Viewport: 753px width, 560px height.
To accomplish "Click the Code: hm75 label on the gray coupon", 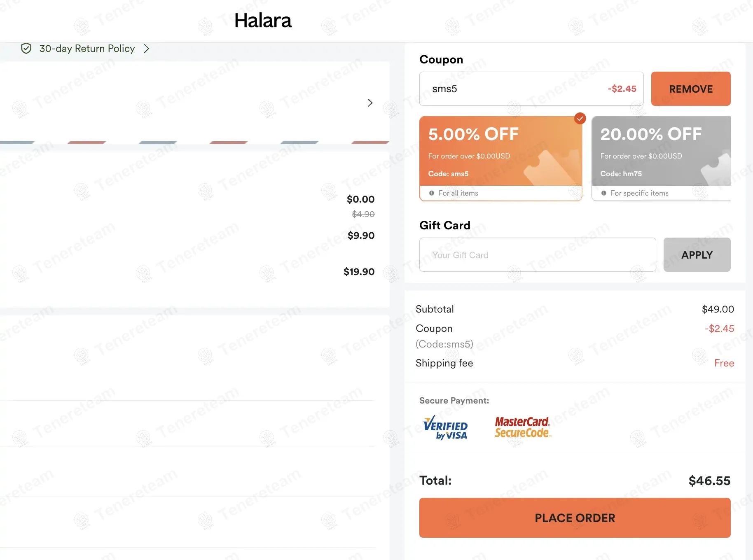I will point(621,174).
